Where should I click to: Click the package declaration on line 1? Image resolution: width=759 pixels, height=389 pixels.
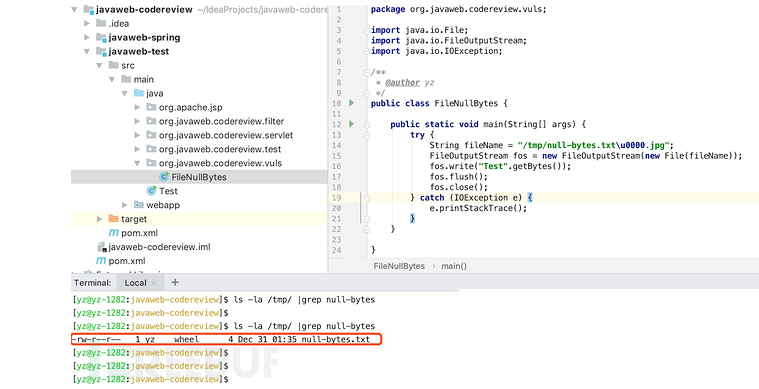click(x=458, y=10)
